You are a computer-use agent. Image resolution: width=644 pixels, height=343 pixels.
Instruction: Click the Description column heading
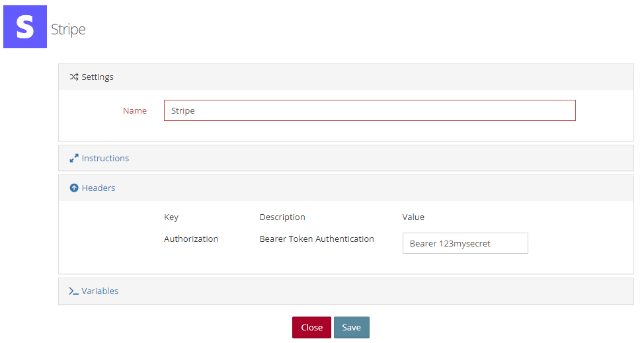click(x=282, y=217)
